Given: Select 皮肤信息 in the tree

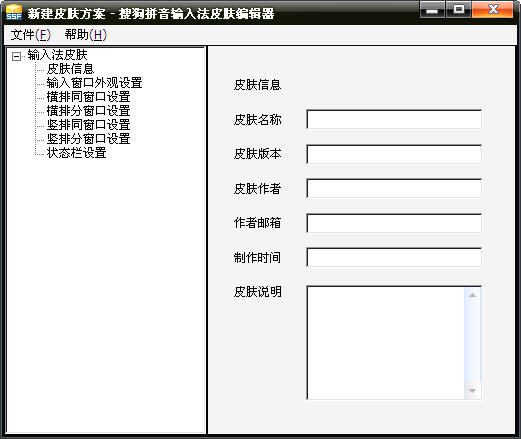Looking at the screenshot, I should [70, 69].
